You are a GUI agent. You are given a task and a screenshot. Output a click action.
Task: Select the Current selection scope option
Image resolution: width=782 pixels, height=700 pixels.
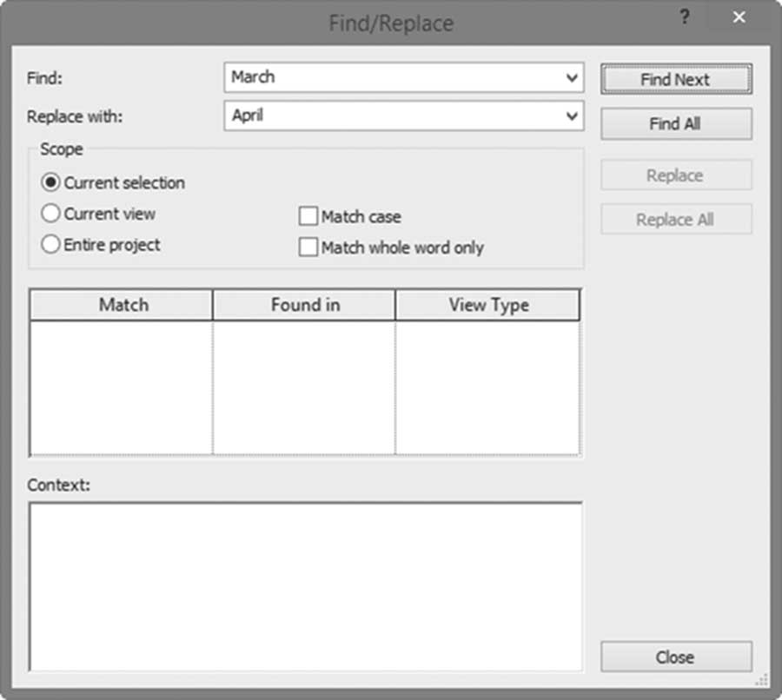click(51, 182)
